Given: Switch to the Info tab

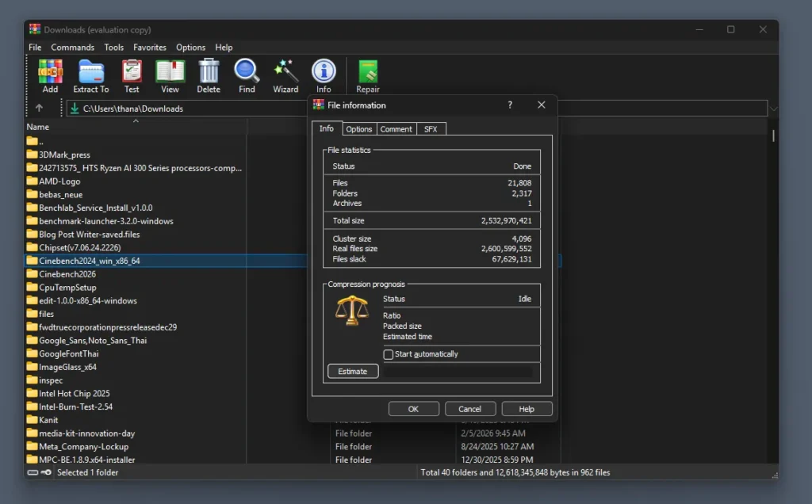Looking at the screenshot, I should point(327,128).
